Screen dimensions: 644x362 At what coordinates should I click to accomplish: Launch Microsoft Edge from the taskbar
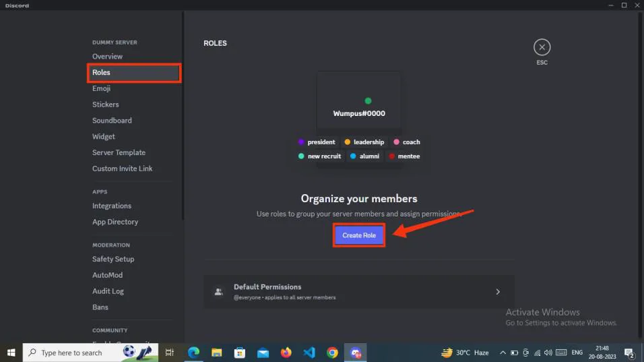point(193,353)
